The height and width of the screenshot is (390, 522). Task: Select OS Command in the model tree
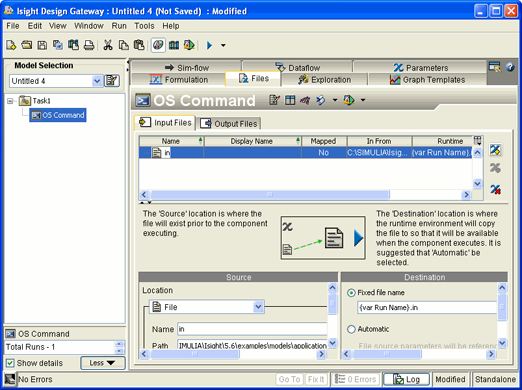tap(58, 115)
